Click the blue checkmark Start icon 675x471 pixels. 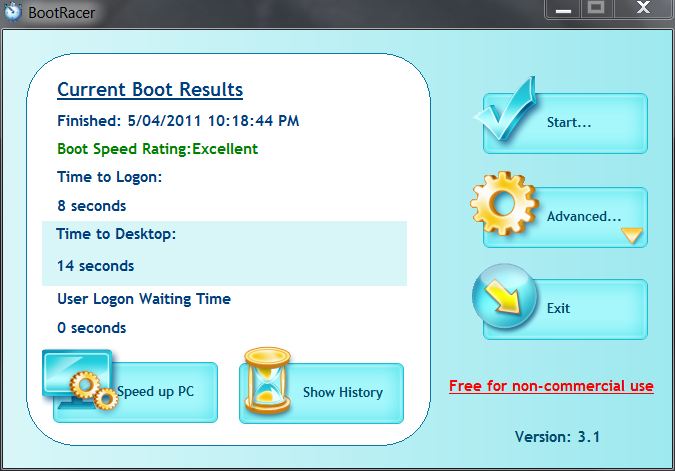[506, 108]
